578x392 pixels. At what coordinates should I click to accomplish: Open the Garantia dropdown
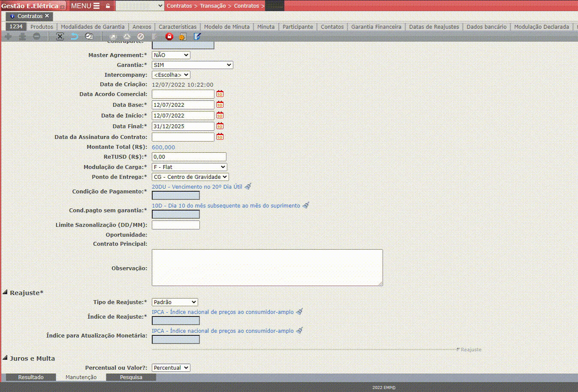(192, 65)
